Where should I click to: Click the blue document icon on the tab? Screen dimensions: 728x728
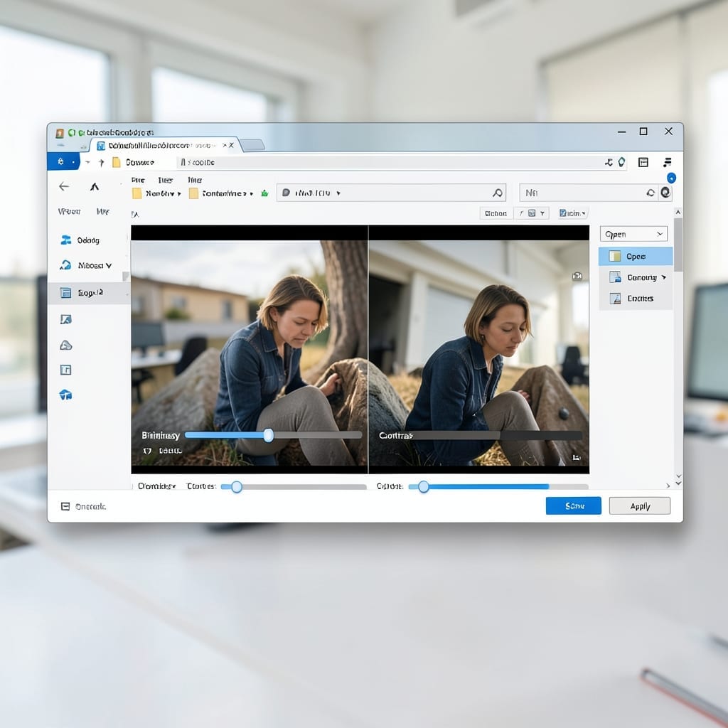pyautogui.click(x=101, y=146)
